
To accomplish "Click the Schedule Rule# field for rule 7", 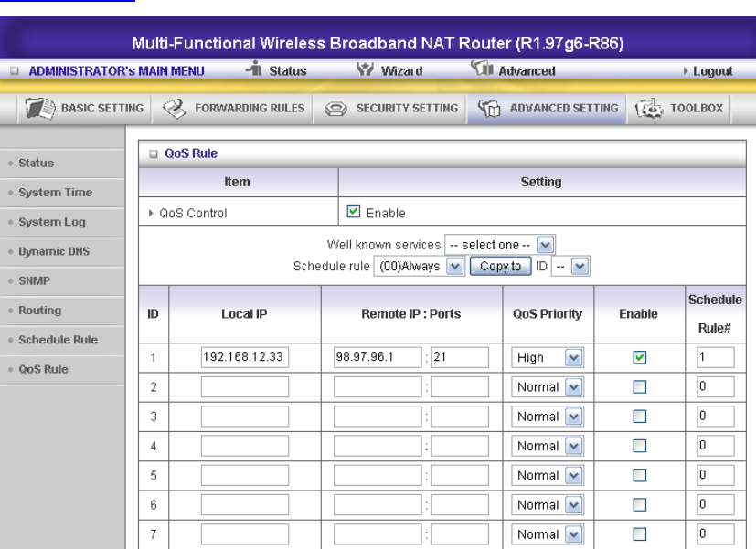I will pos(716,534).
